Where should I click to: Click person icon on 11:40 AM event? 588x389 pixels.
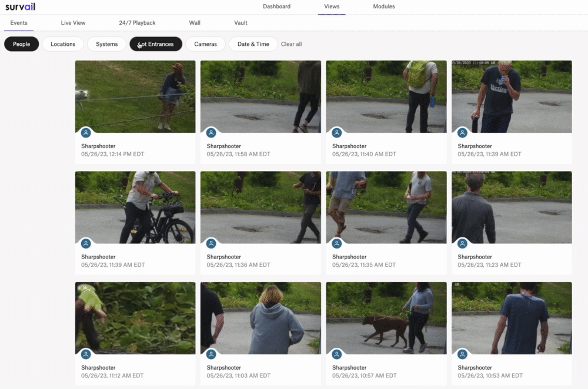[337, 133]
